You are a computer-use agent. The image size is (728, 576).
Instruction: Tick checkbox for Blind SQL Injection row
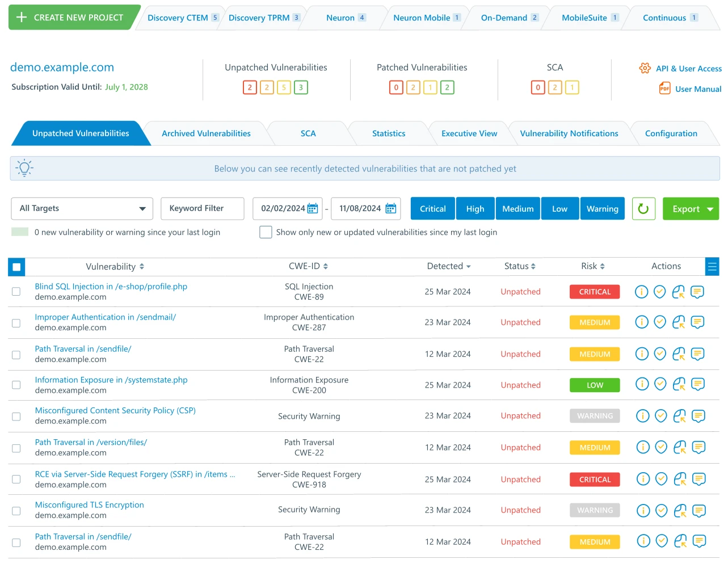(x=16, y=292)
